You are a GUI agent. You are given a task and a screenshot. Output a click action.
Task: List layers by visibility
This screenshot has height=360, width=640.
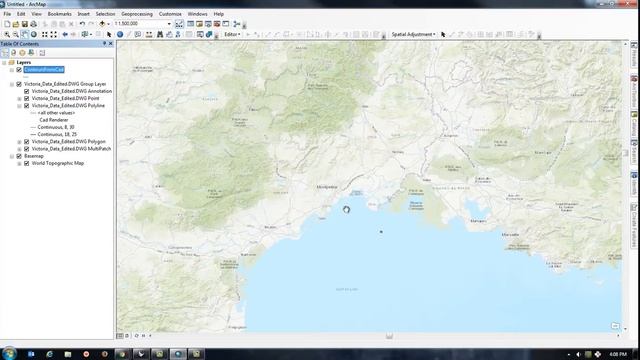pyautogui.click(x=22, y=53)
